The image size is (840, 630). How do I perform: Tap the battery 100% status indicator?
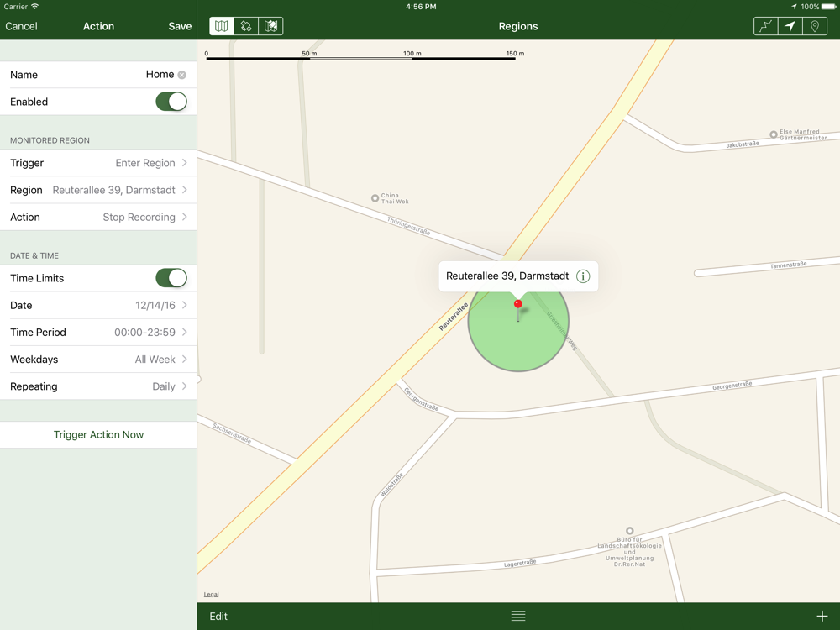click(818, 7)
